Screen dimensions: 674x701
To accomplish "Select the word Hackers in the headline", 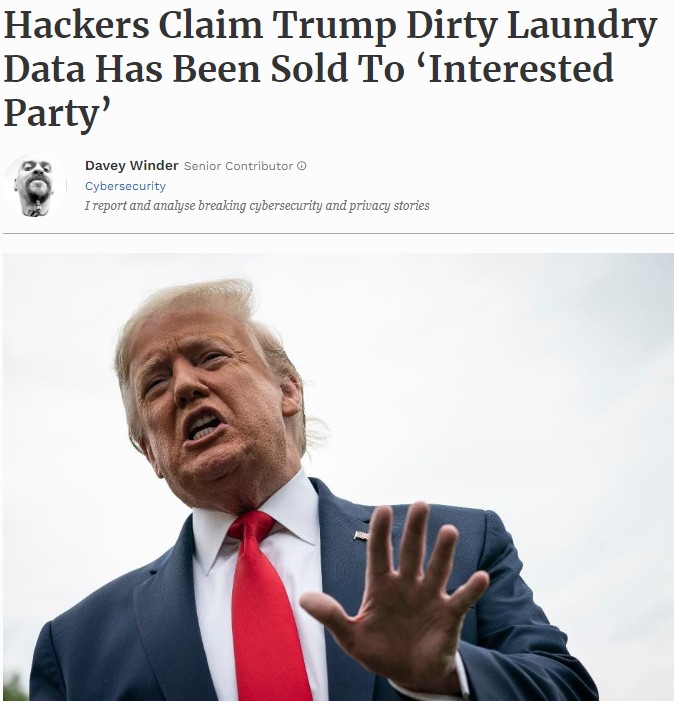I will (x=76, y=25).
